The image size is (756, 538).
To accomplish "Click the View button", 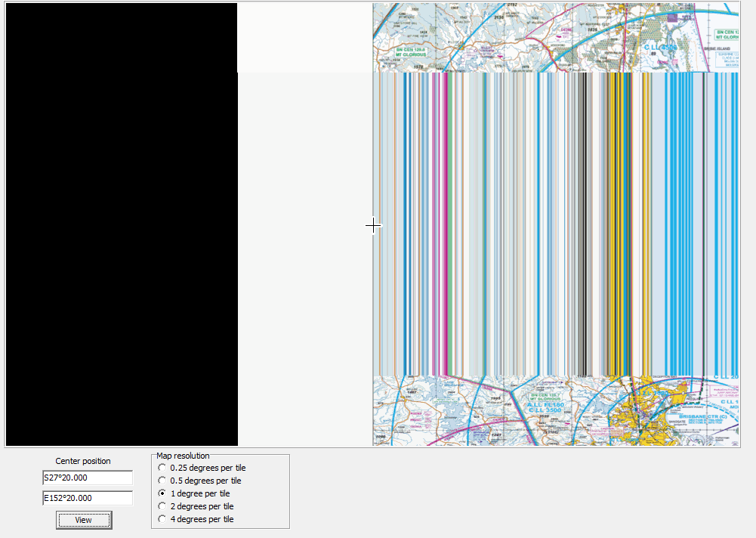I will click(84, 520).
